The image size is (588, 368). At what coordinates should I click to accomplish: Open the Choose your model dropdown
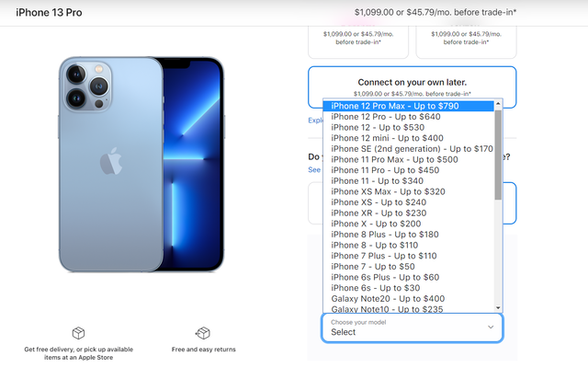413,328
